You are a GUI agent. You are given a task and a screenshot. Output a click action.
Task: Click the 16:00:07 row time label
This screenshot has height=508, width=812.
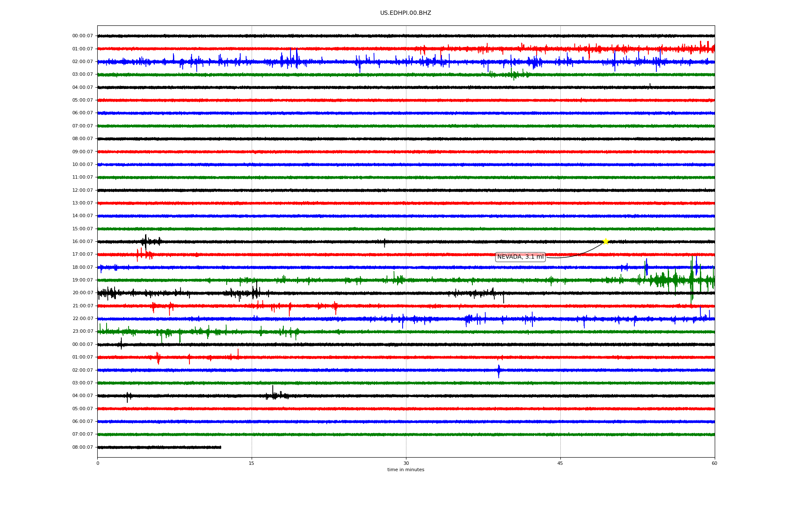(82, 242)
